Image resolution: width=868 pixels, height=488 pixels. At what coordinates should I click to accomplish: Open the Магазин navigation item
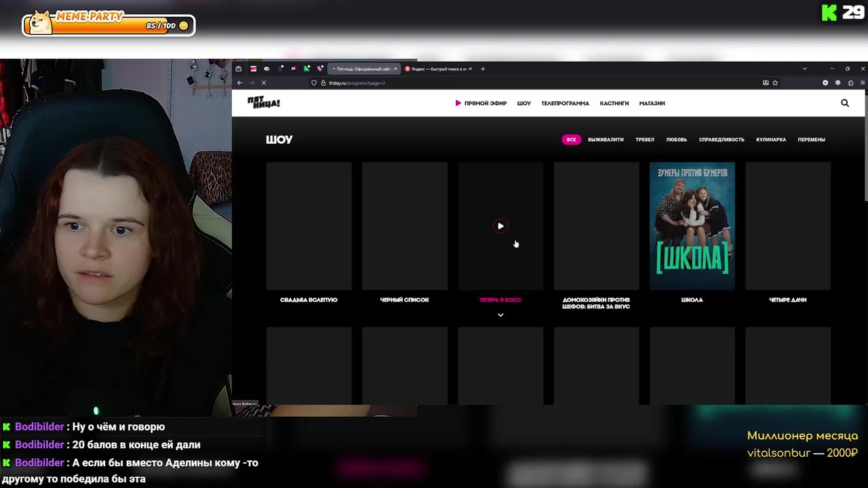(x=652, y=103)
